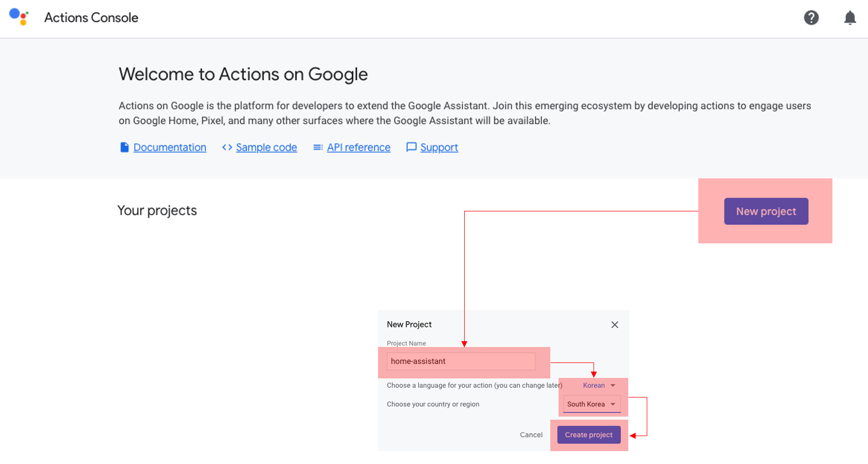
Task: Open the Support link
Action: (x=439, y=147)
